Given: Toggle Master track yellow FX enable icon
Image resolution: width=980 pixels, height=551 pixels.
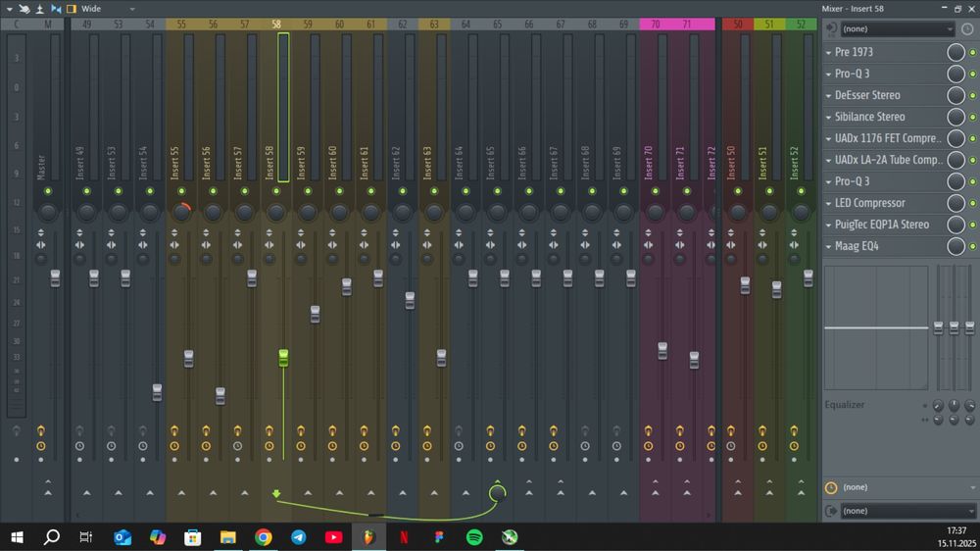Looking at the screenshot, I should 40,430.
